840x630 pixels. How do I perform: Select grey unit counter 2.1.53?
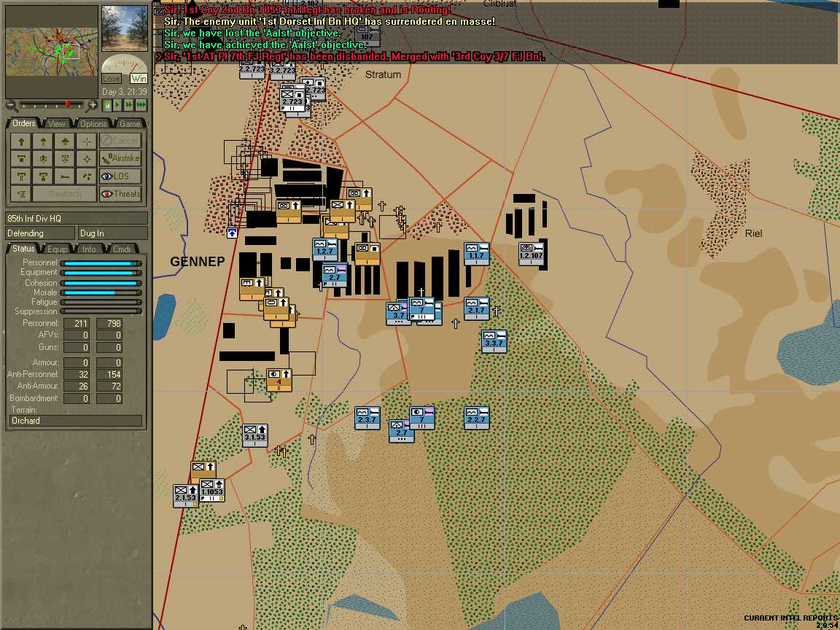pyautogui.click(x=185, y=496)
